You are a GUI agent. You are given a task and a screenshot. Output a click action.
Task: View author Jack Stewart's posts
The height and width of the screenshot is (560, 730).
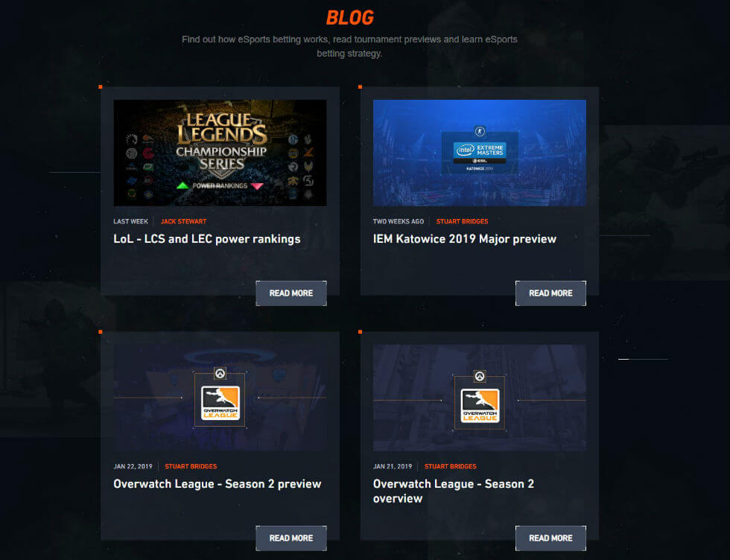coord(183,222)
